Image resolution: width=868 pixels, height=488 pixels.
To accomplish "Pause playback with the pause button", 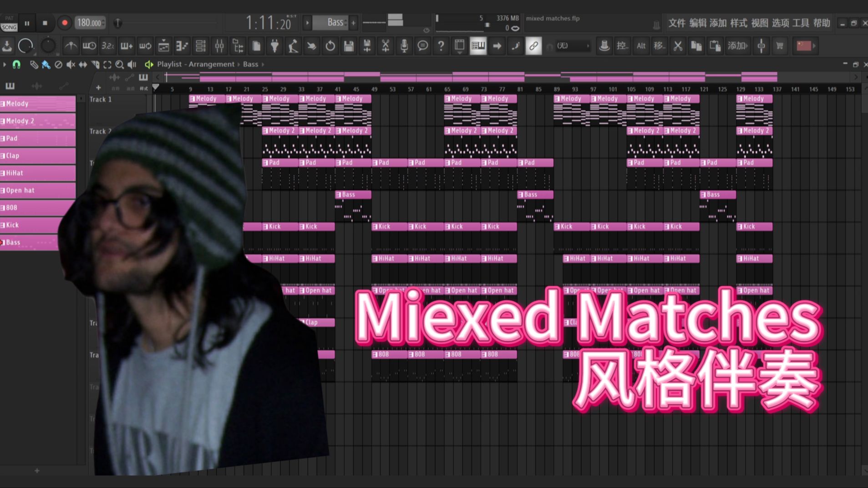I will [x=27, y=23].
